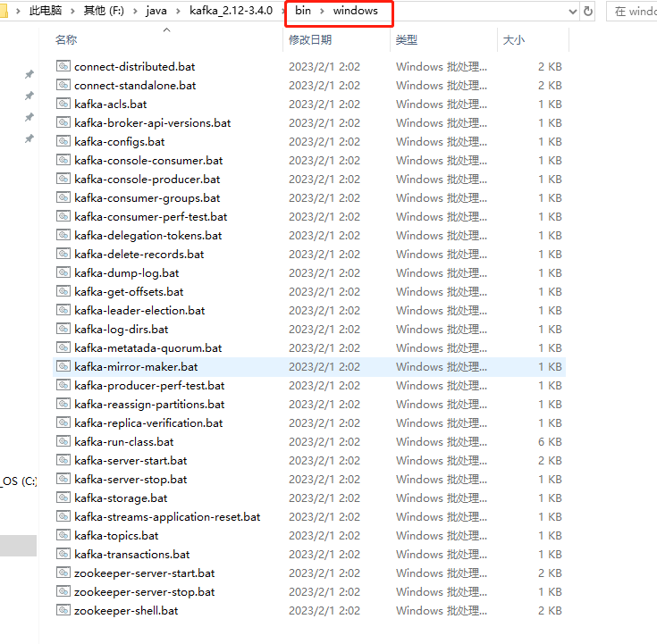Navigate to 此电脑 in the breadcrumb
The image size is (657, 644).
pyautogui.click(x=46, y=11)
